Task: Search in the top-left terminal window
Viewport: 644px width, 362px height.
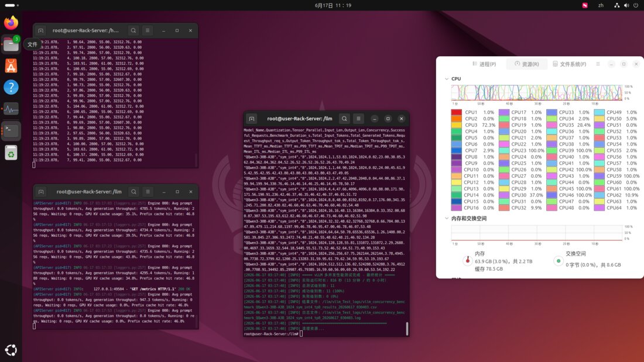Action: coord(133,30)
